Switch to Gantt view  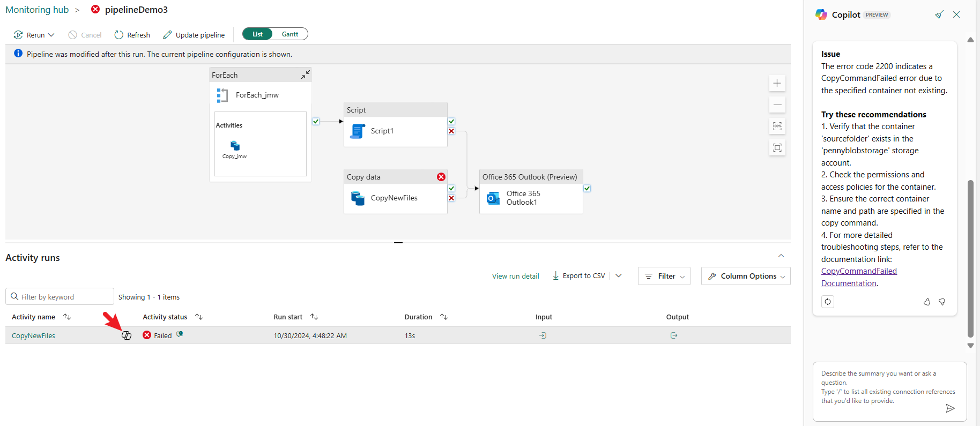point(290,34)
